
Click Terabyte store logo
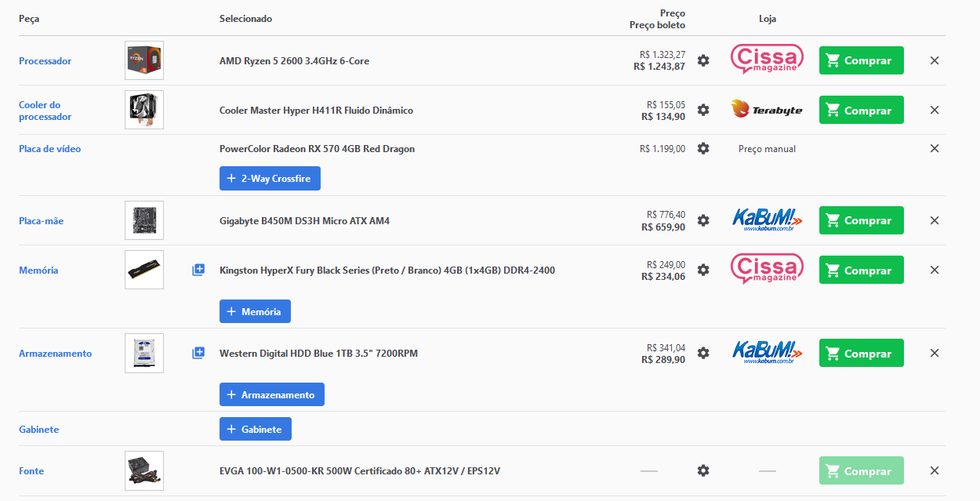pos(767,110)
